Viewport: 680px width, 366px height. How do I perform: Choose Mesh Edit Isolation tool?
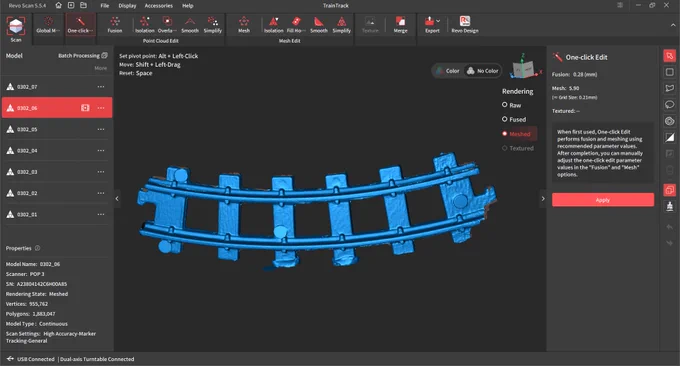pyautogui.click(x=274, y=25)
